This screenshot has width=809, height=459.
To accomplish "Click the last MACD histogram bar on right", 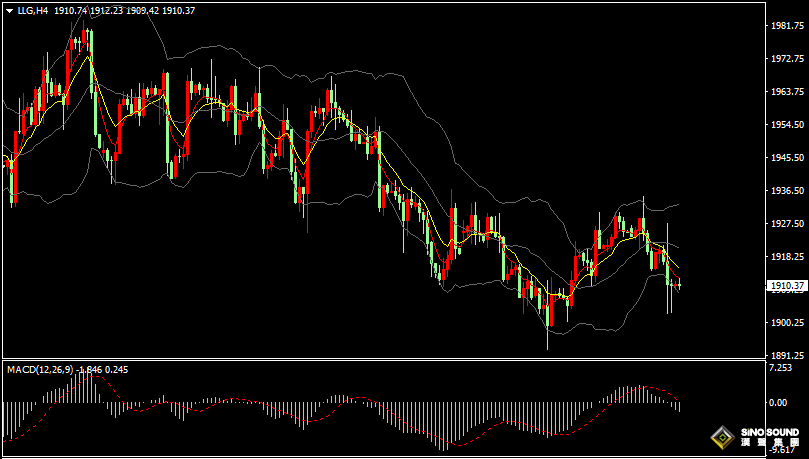I will pos(679,406).
